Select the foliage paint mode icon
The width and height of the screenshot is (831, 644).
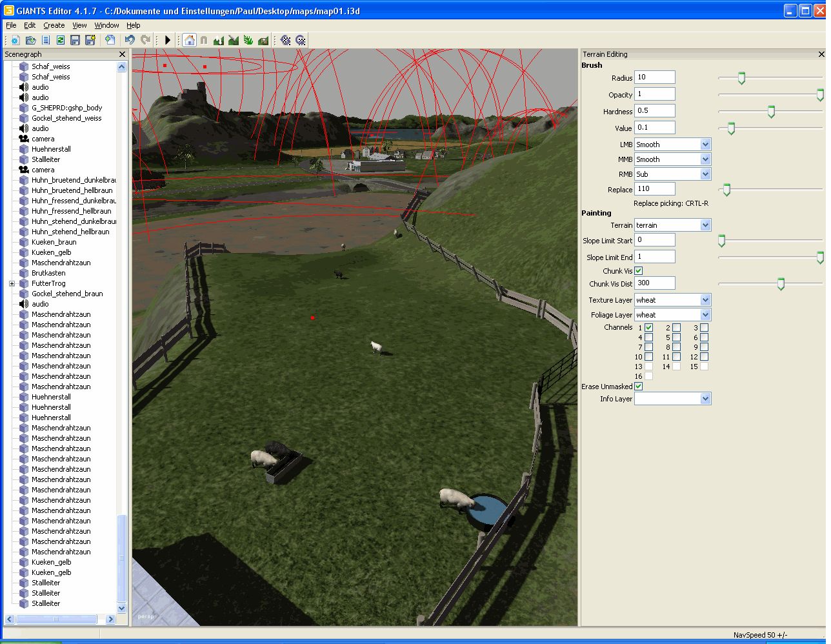pyautogui.click(x=248, y=40)
